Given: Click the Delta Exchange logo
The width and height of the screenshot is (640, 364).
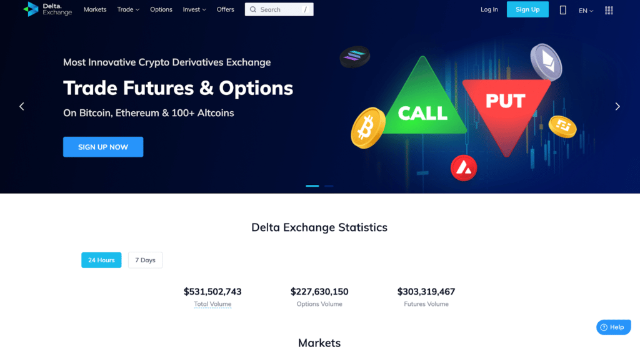Looking at the screenshot, I should [47, 9].
